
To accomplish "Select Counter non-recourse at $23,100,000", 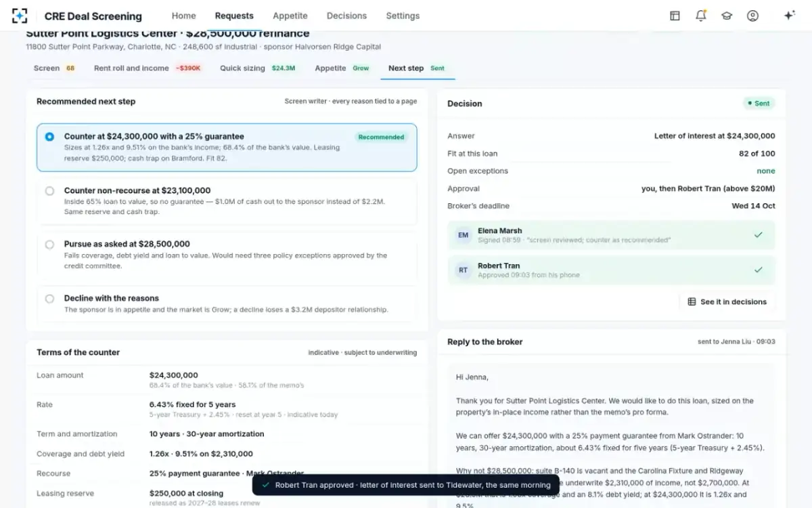I will click(x=49, y=191).
